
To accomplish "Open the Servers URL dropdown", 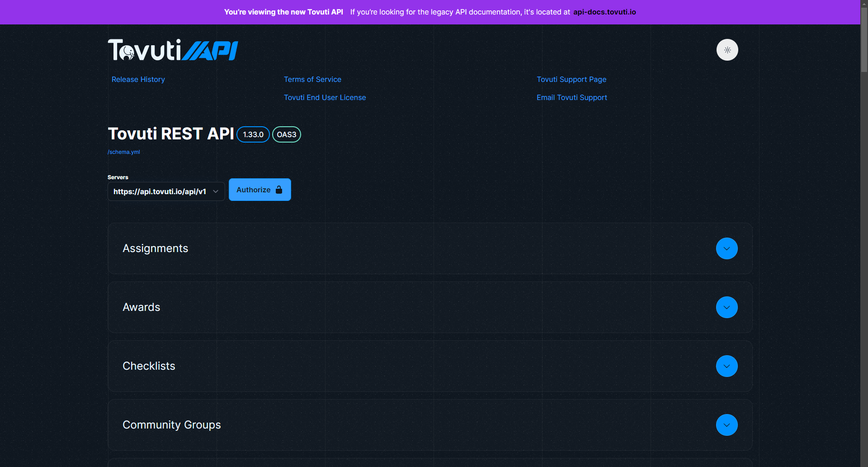I will pos(166,191).
